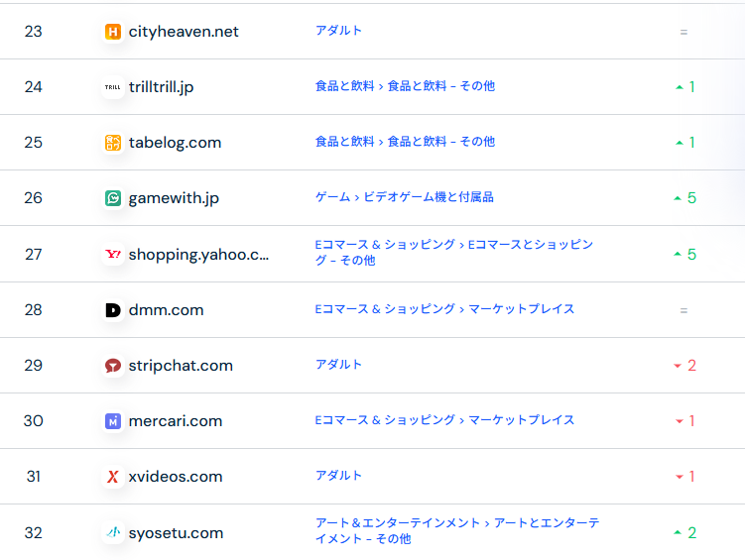Screen dimensions: 745x560
Task: Click the down 1 rank change for mercari.com
Action: click(x=685, y=421)
